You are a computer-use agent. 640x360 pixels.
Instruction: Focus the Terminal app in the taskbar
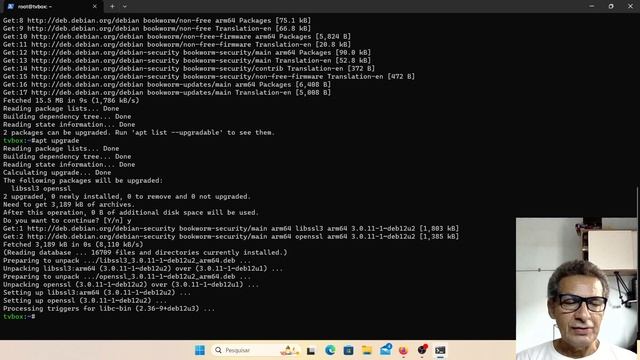click(x=440, y=350)
